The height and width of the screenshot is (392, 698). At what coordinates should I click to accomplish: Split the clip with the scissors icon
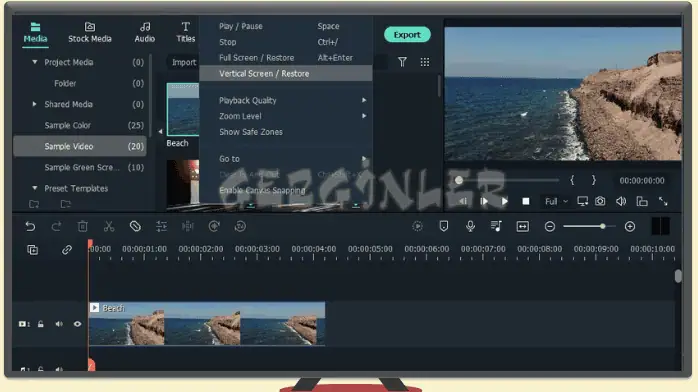pyautogui.click(x=109, y=226)
